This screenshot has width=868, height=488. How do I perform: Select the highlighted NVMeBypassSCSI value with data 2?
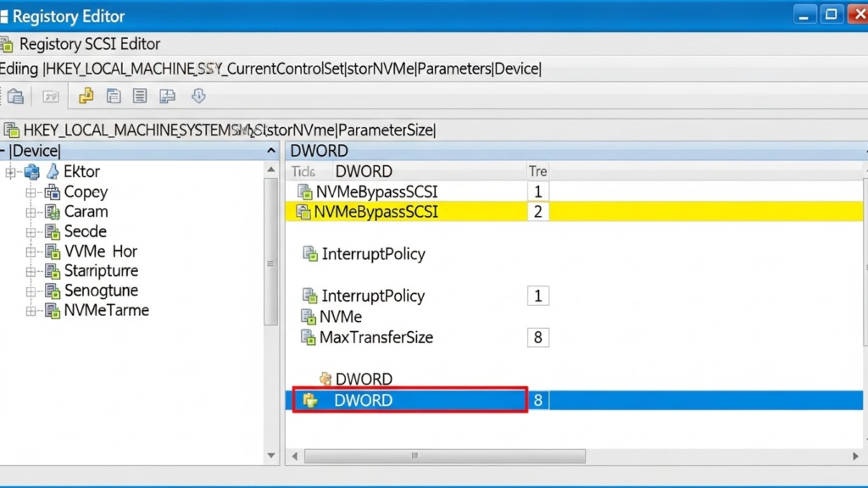point(373,211)
